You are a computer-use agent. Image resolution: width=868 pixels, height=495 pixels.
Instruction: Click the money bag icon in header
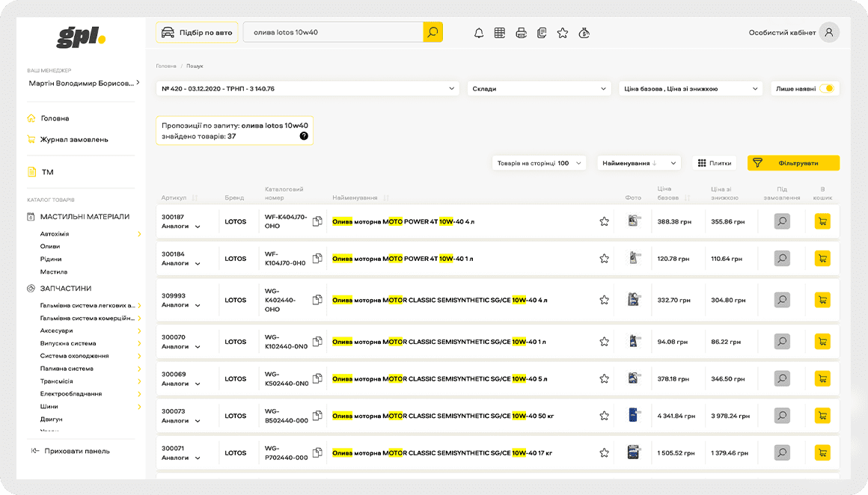584,33
